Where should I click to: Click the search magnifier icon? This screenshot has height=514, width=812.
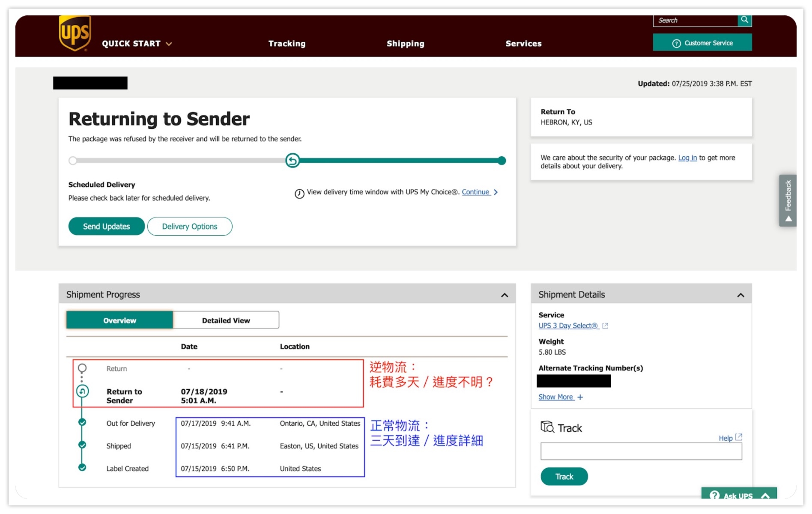click(x=744, y=20)
